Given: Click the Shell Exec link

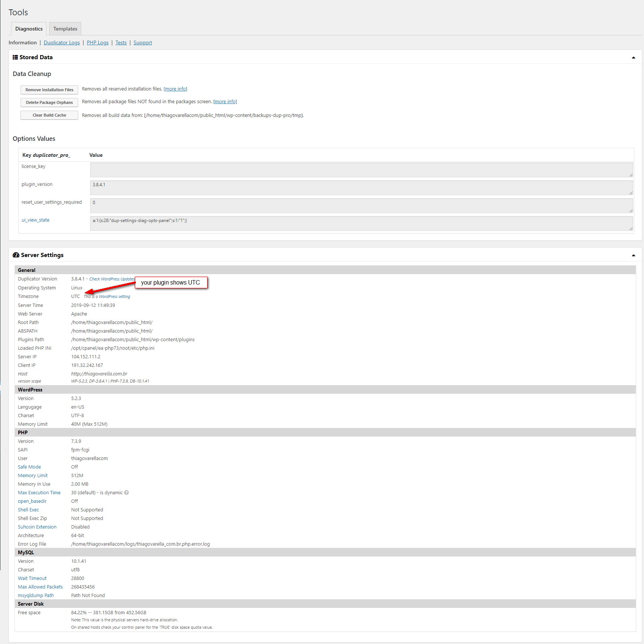Looking at the screenshot, I should click(28, 510).
